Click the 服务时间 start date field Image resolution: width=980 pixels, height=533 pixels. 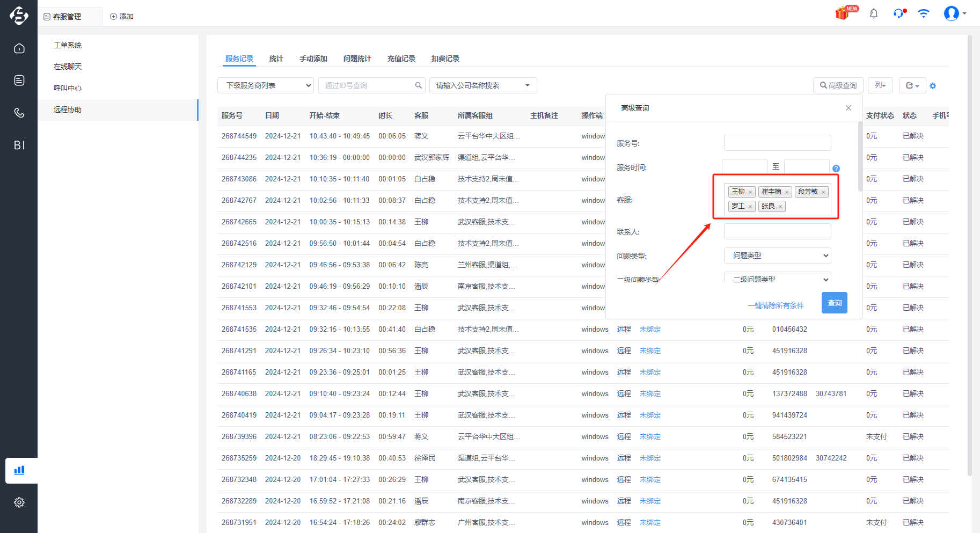745,166
